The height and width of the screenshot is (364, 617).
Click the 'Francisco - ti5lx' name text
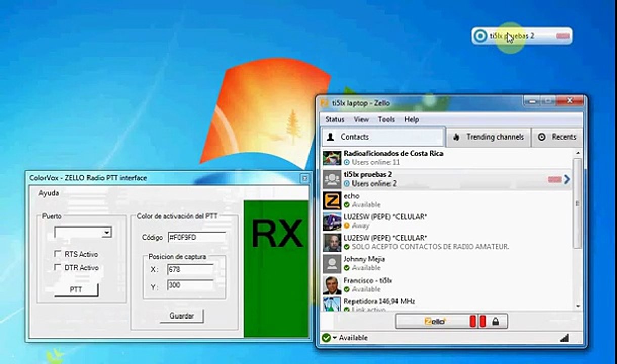368,280
